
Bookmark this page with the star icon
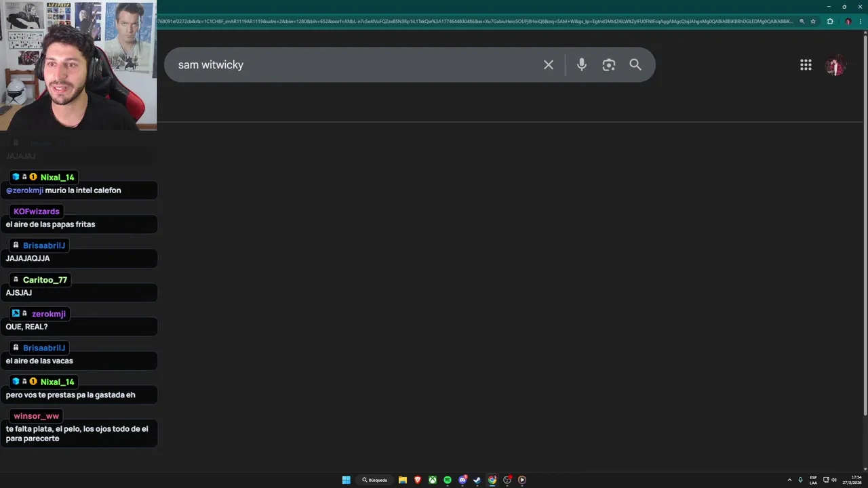[812, 22]
